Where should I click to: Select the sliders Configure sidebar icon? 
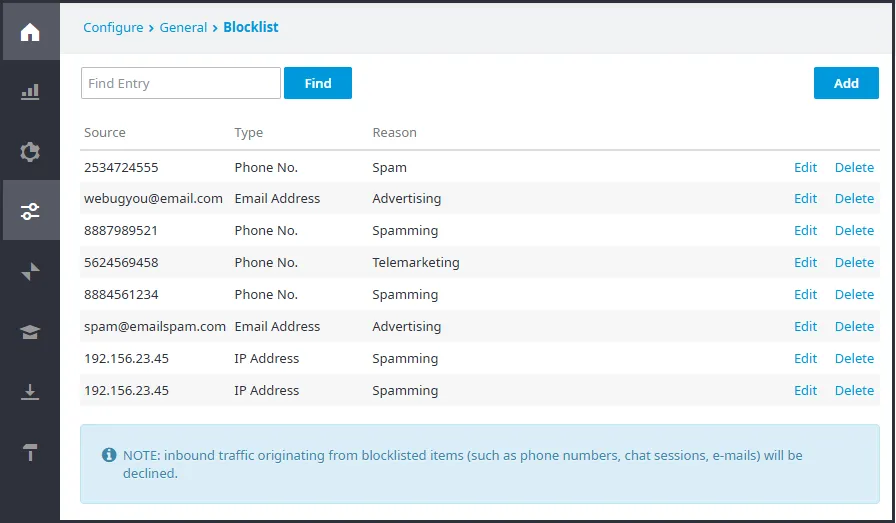(x=30, y=211)
